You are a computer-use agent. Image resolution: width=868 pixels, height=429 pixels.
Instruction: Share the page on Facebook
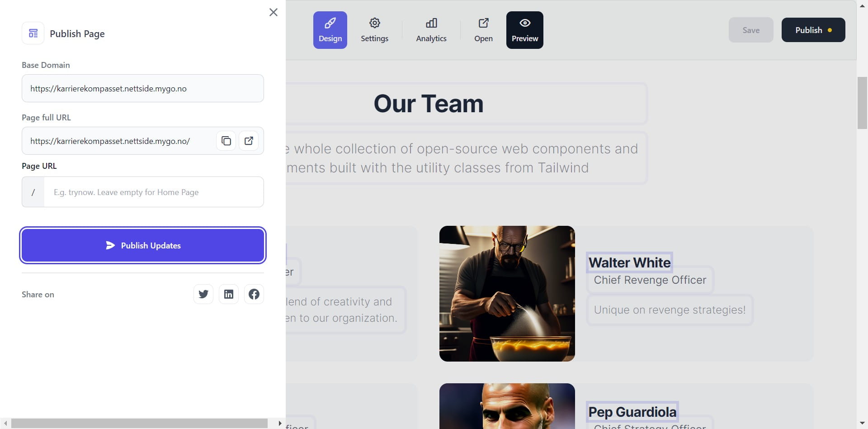pyautogui.click(x=254, y=294)
